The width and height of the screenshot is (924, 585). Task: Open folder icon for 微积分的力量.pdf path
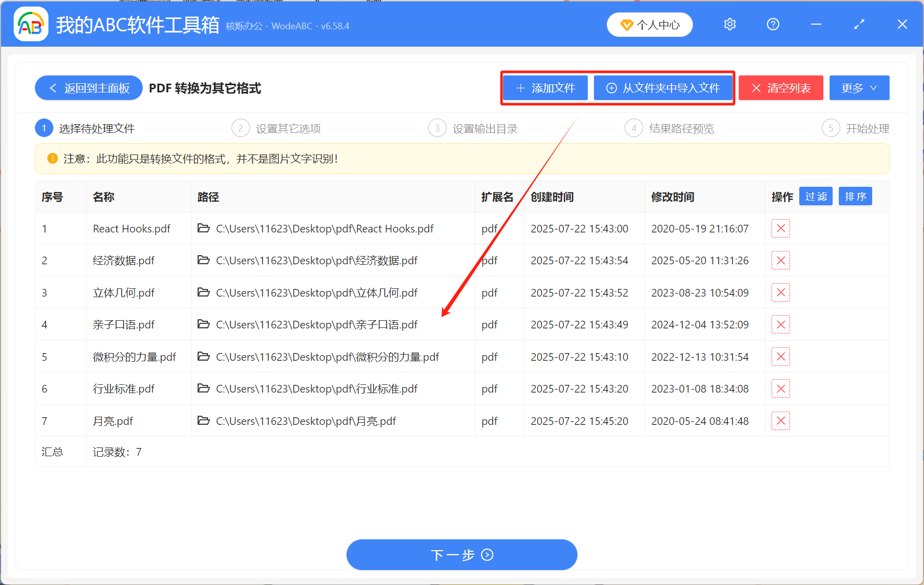(x=204, y=356)
